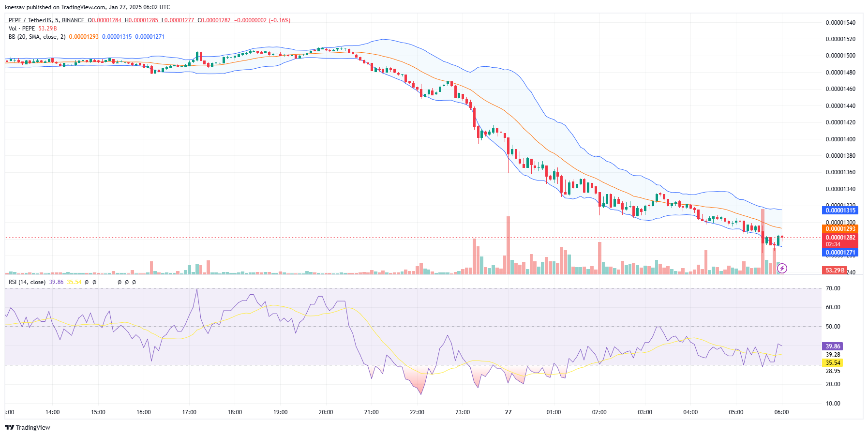Screen dimensions: 868x436
Task: Click the 0.00001400 price axis tick
Action: 840,139
